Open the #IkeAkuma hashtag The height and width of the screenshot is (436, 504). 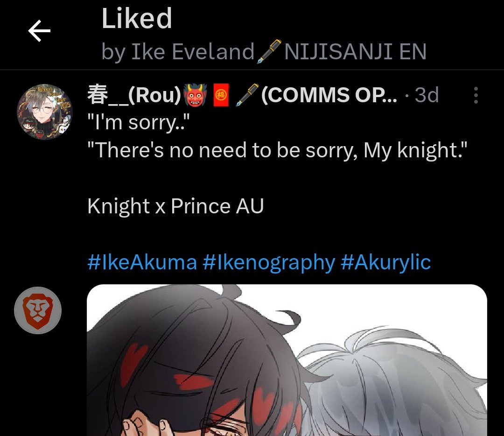[142, 262]
